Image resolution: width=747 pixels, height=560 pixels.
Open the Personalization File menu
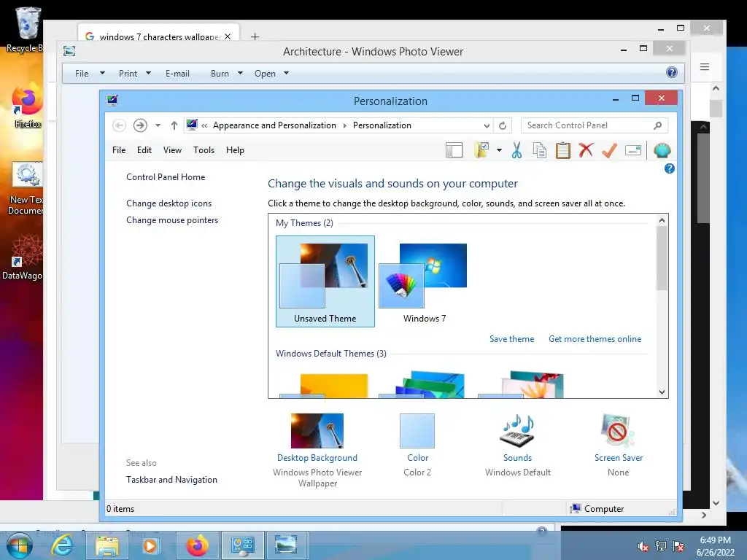119,150
